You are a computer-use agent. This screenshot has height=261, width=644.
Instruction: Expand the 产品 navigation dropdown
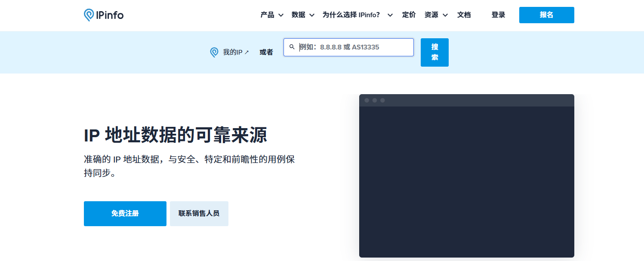[268, 15]
